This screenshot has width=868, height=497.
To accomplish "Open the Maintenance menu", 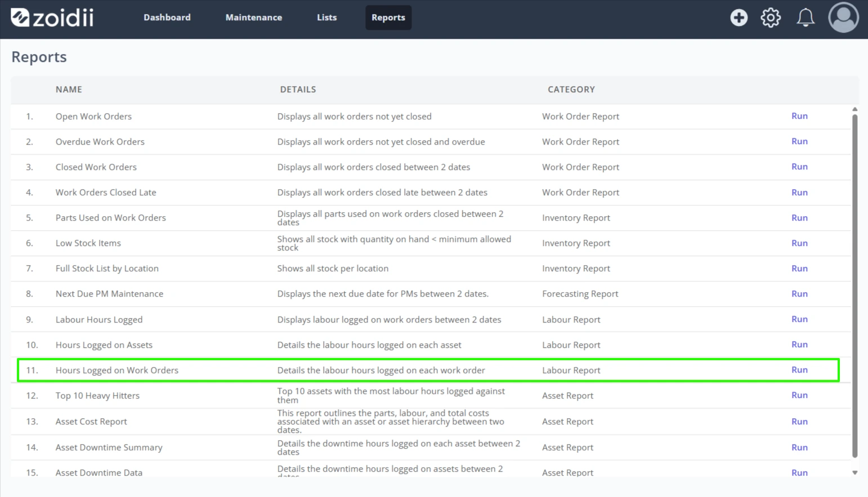I will pyautogui.click(x=254, y=17).
